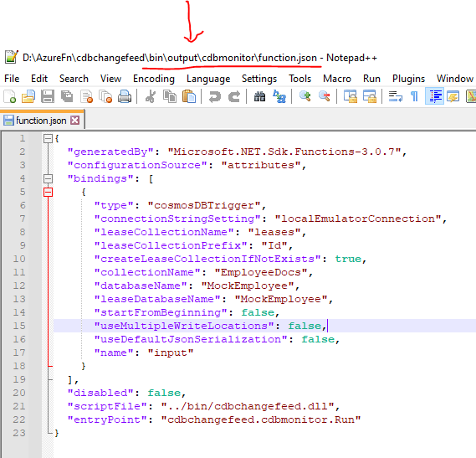Click the "startFromBeginning" key text
This screenshot has width=476, height=458.
point(161,312)
